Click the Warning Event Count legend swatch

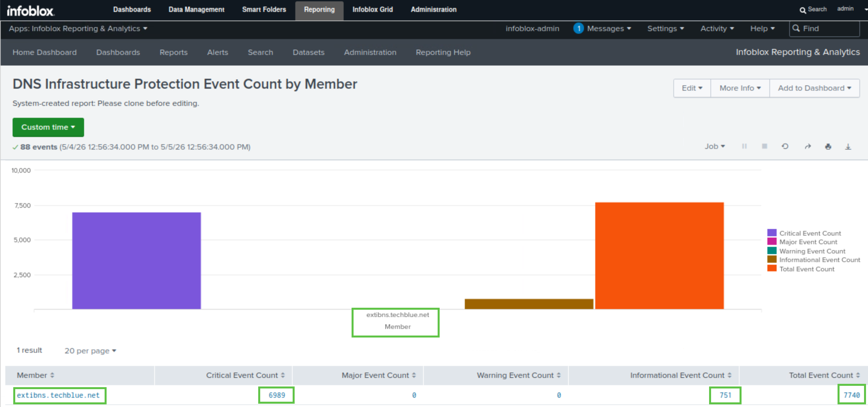click(x=772, y=250)
